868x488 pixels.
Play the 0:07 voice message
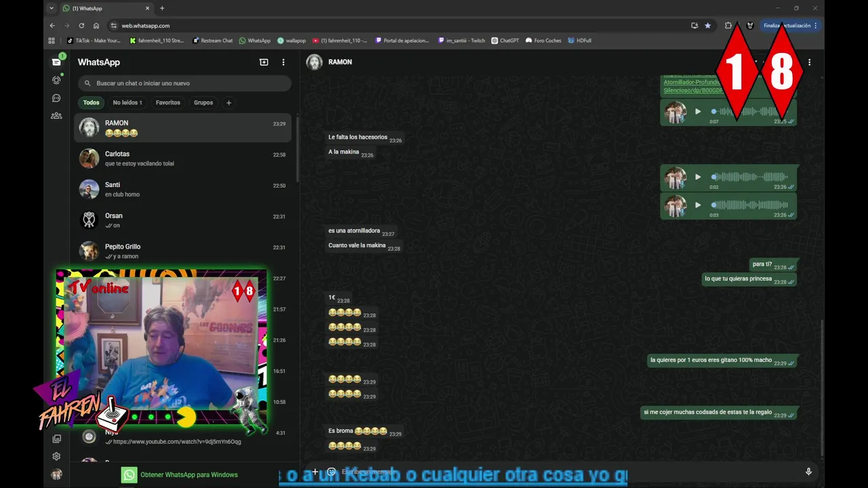click(698, 112)
